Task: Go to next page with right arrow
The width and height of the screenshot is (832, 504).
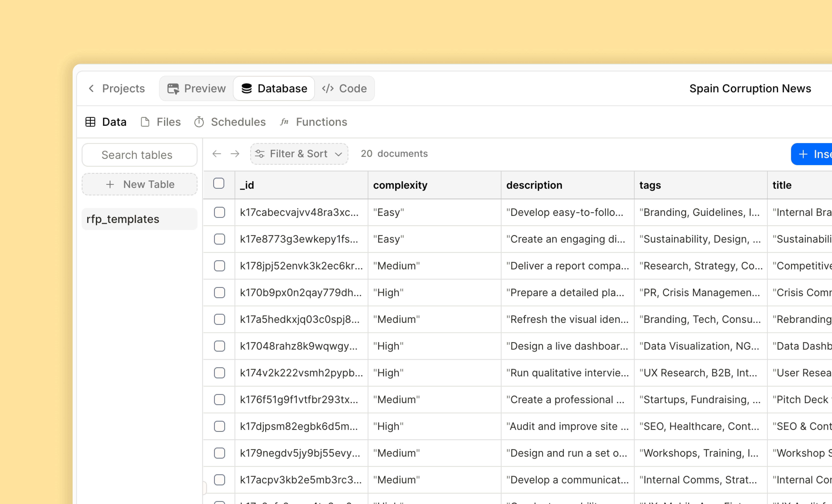Action: tap(235, 154)
